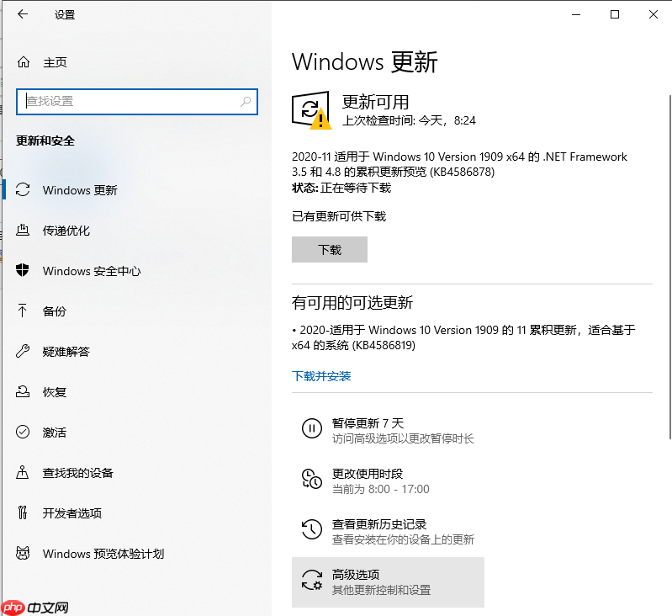Click the 备份 upload arrow icon

(x=22, y=311)
